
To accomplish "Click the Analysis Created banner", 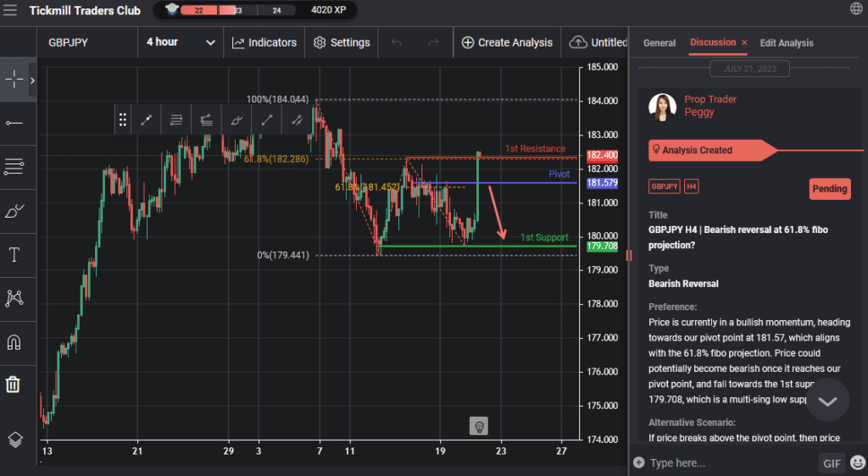I will pos(712,150).
